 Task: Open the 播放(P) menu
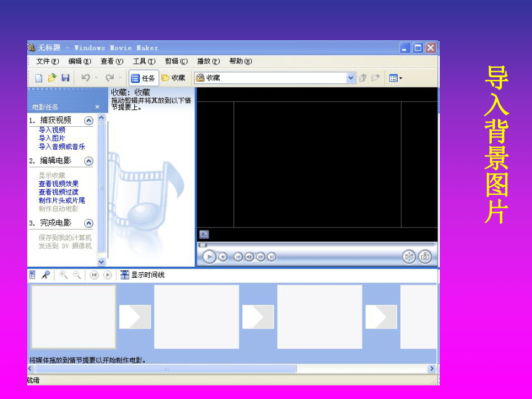coord(208,61)
